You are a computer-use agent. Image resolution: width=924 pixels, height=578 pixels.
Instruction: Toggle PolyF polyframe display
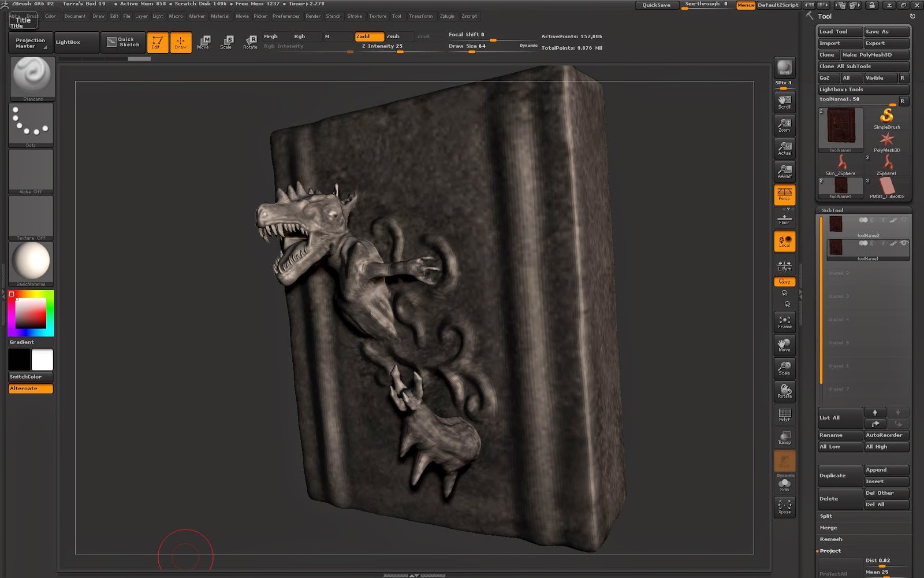click(784, 414)
